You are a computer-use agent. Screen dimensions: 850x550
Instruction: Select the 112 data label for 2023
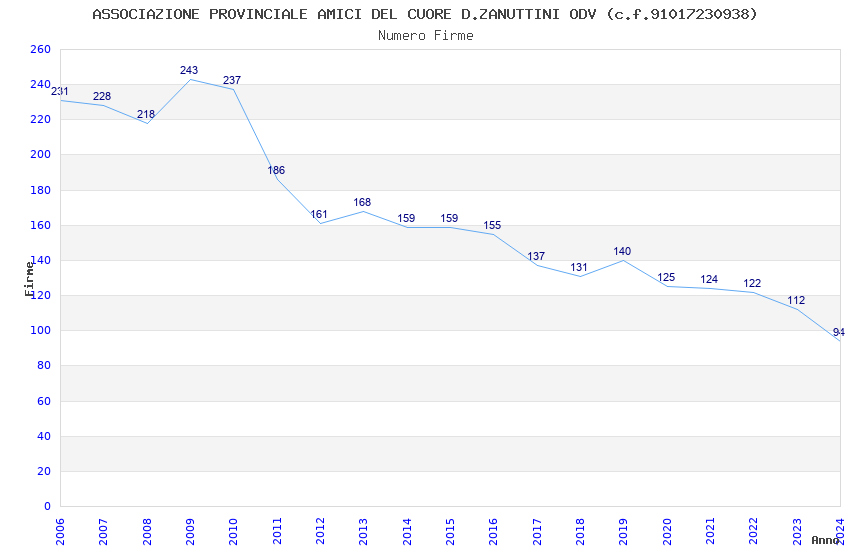click(x=796, y=300)
